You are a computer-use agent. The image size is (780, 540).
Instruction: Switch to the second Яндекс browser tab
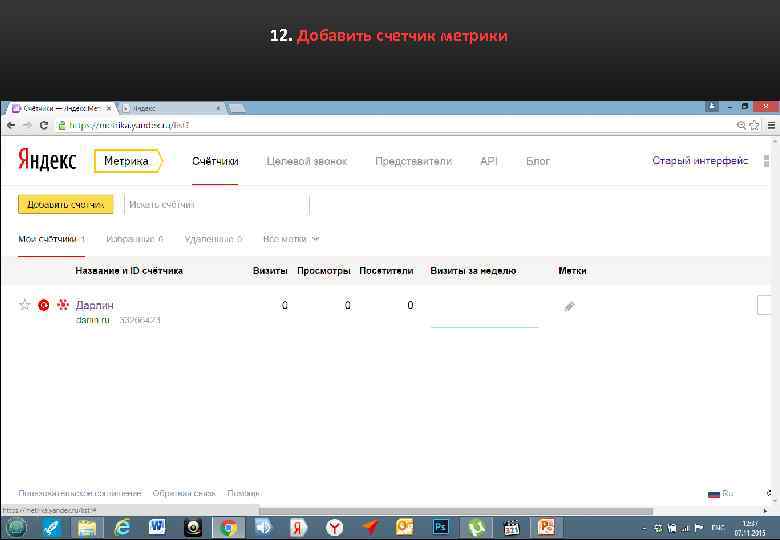[x=172, y=108]
